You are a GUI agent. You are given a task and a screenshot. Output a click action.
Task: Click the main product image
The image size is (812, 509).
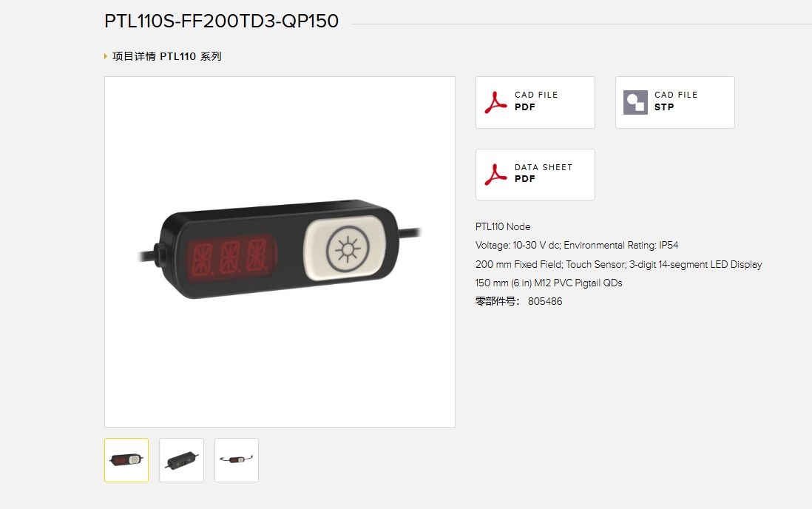point(280,252)
